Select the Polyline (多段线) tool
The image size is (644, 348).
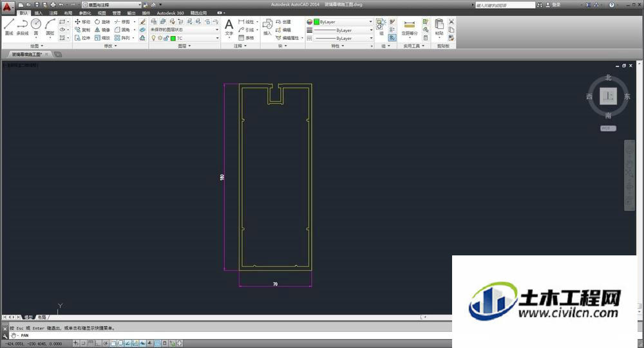(22, 26)
